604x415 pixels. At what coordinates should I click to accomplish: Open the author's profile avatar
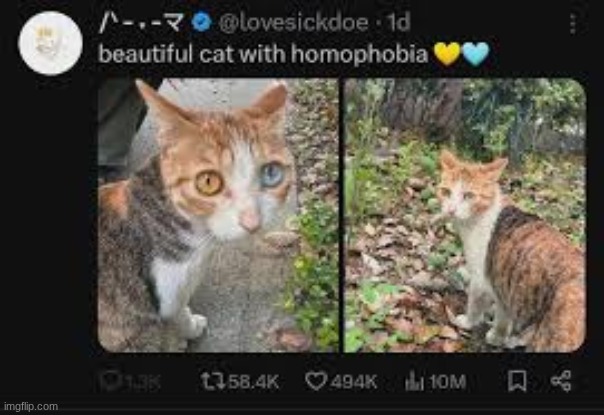[x=50, y=43]
